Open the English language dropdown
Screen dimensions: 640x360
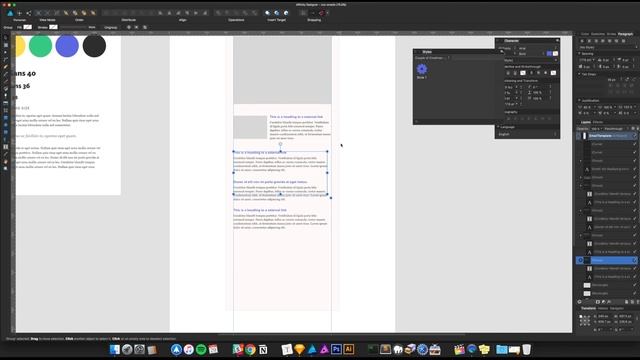coord(527,134)
